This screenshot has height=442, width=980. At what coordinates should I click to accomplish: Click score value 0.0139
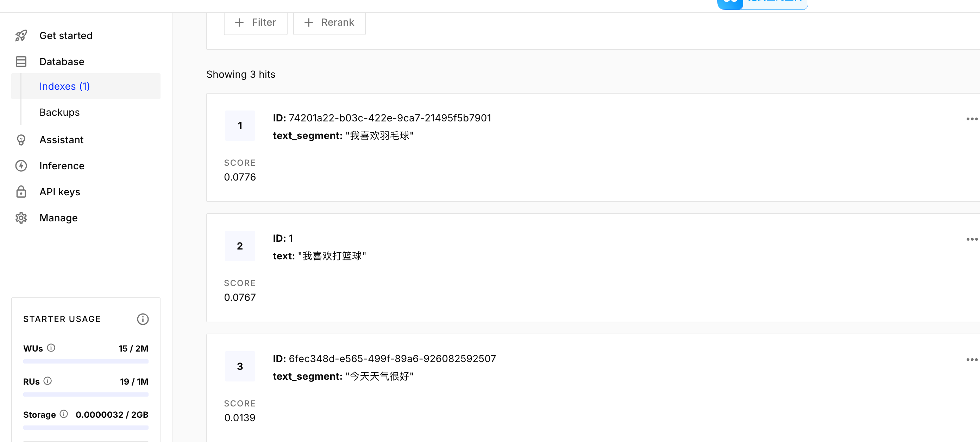[240, 418]
